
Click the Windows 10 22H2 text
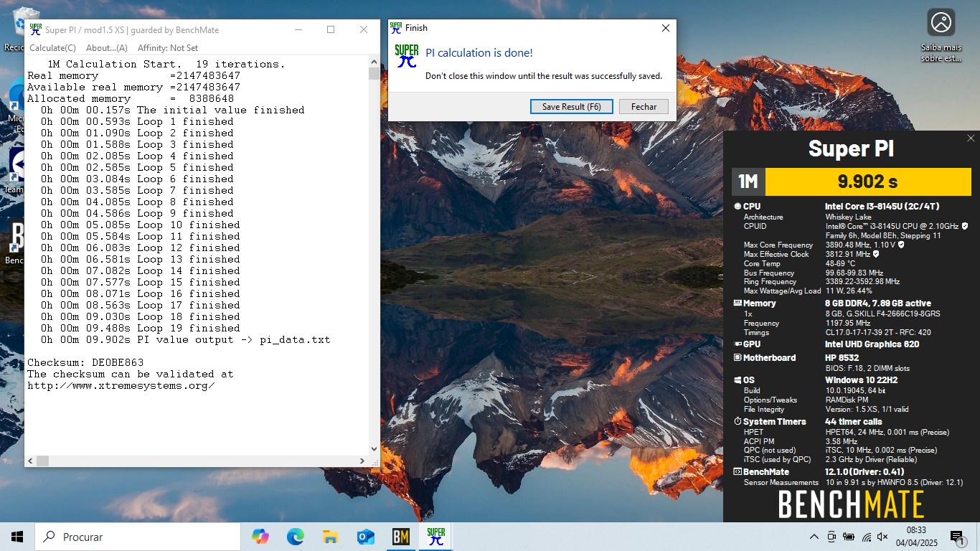[862, 380]
